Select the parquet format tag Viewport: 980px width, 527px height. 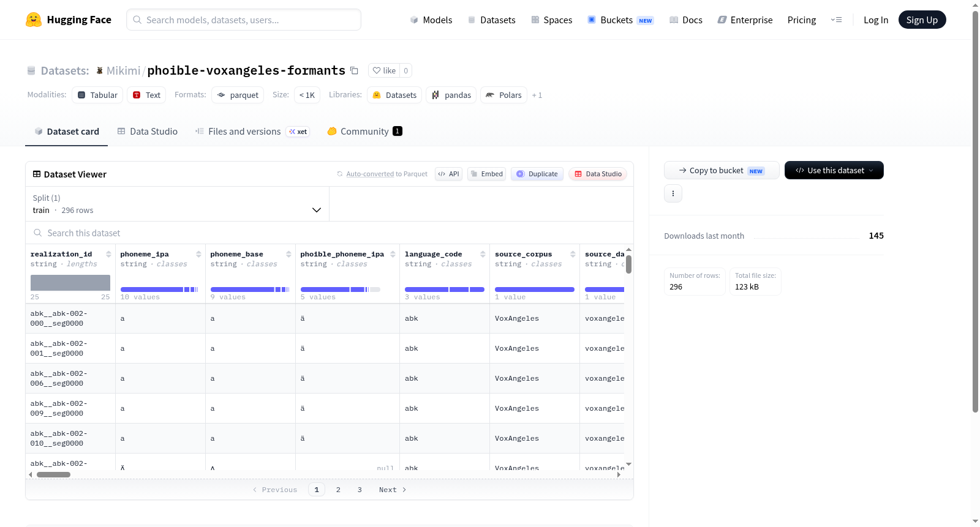coord(238,95)
